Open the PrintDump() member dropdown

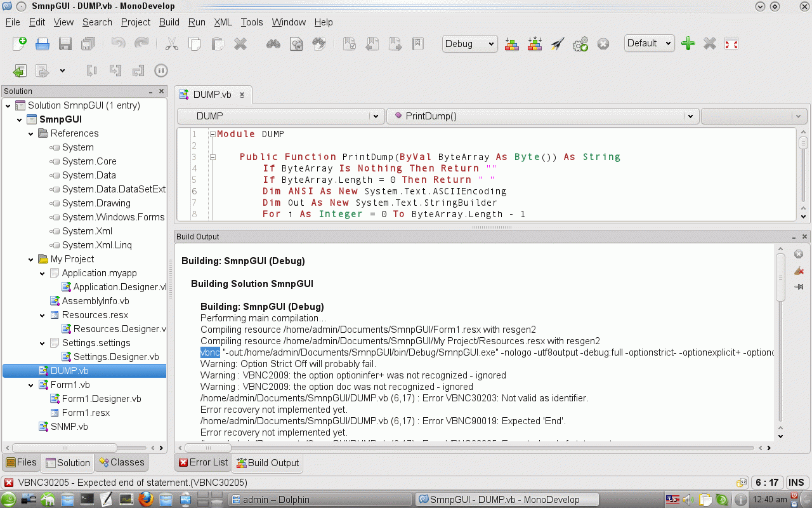click(x=543, y=116)
